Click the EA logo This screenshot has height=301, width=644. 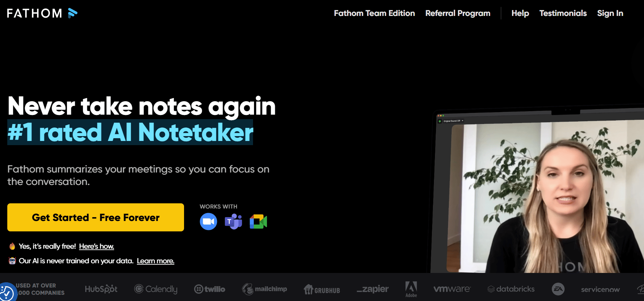pyautogui.click(x=558, y=289)
